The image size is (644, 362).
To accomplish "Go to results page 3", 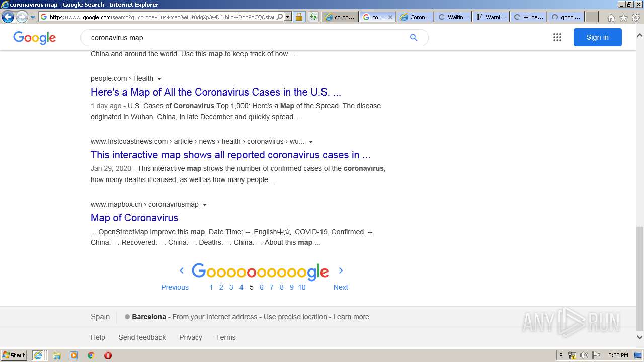I will [x=231, y=287].
